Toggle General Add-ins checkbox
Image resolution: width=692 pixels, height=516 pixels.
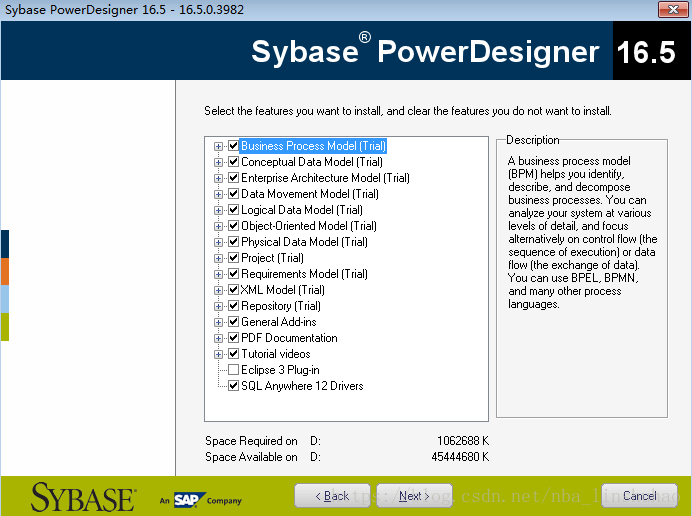233,322
